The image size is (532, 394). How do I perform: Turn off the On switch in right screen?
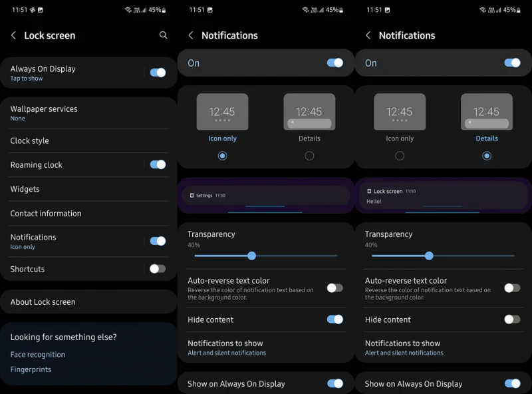click(x=512, y=63)
